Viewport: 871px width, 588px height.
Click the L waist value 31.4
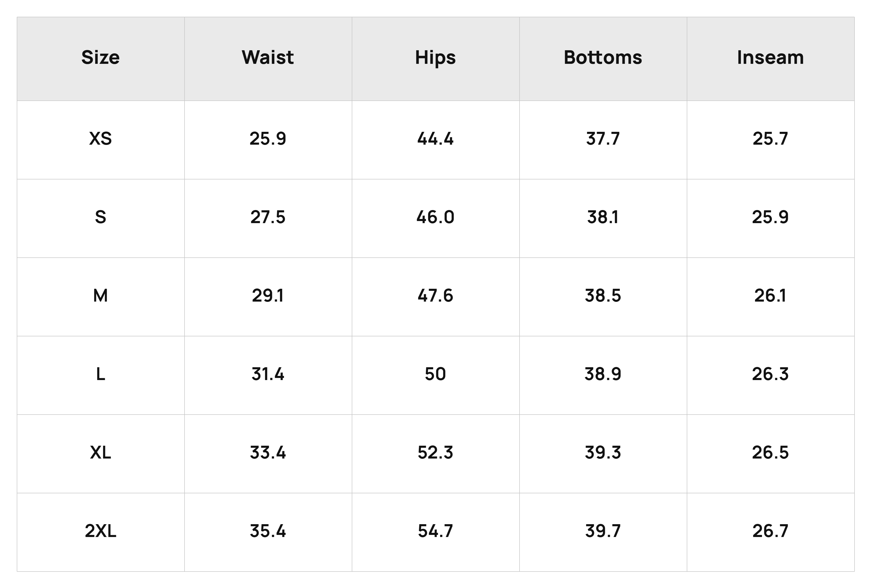[267, 374]
